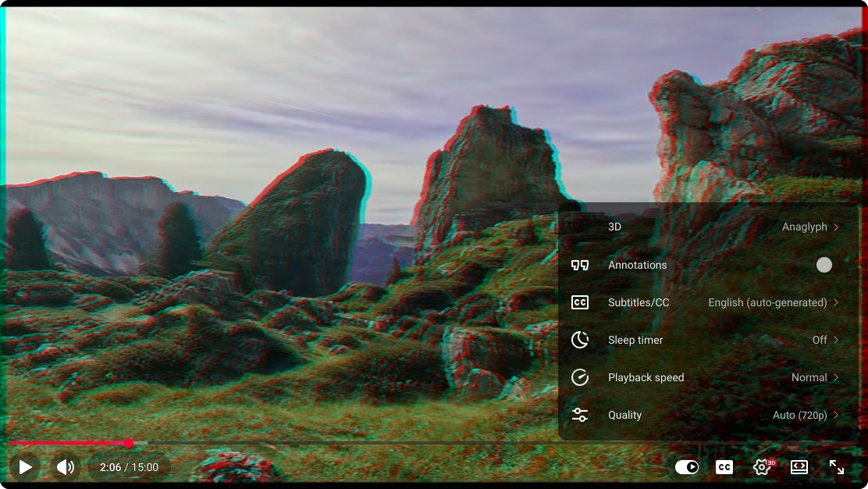This screenshot has width=868, height=489.
Task: Click the CC icon beside Subtitles/CC
Action: coord(580,302)
